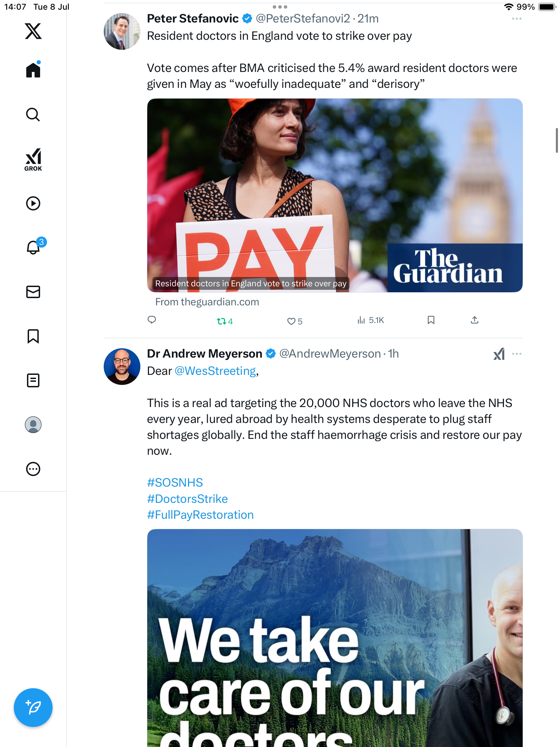Open the #DoctorsStrike hashtag
The image size is (560, 747).
(187, 499)
